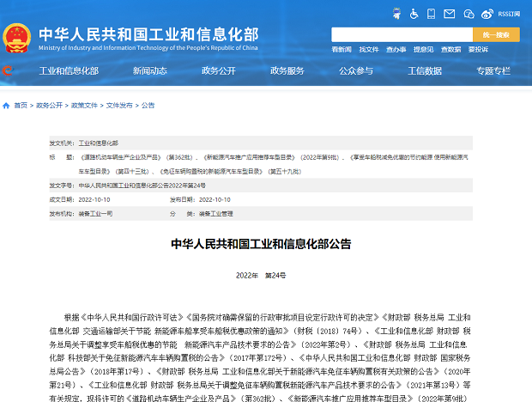Click 发布日期 value 2022-10-10
532x402 pixels.
pyautogui.click(x=215, y=199)
